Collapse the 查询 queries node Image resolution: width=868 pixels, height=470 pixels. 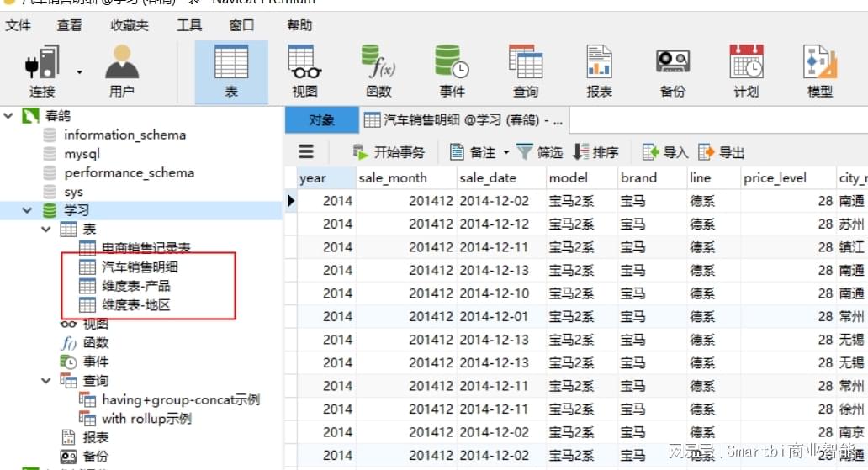(46, 380)
